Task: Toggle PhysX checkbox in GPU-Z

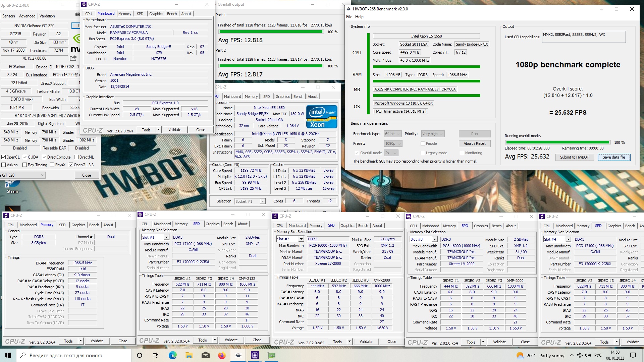Action: (52, 165)
